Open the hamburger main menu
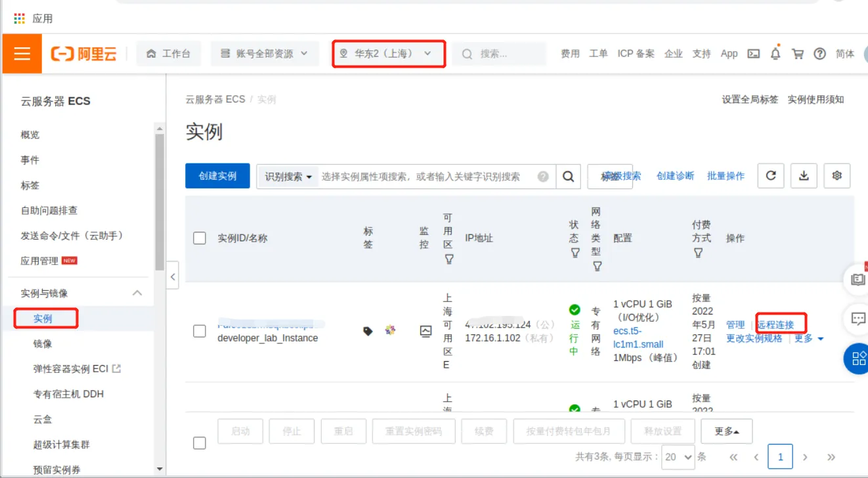Image resolution: width=868 pixels, height=478 pixels. point(22,53)
